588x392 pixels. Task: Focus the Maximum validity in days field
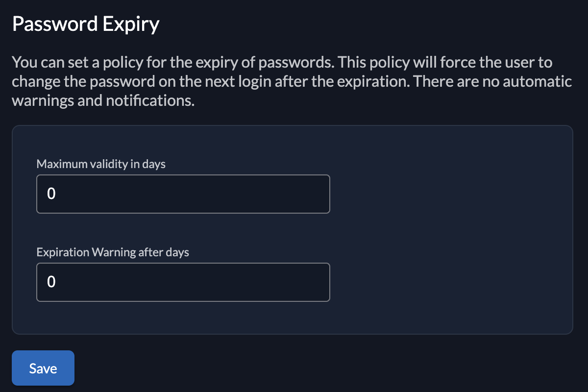[183, 194]
